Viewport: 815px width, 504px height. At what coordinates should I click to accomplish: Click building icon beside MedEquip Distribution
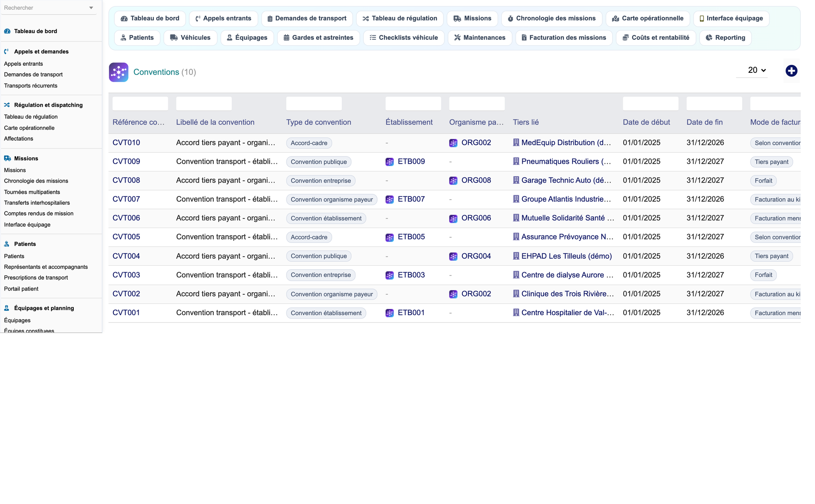click(516, 142)
